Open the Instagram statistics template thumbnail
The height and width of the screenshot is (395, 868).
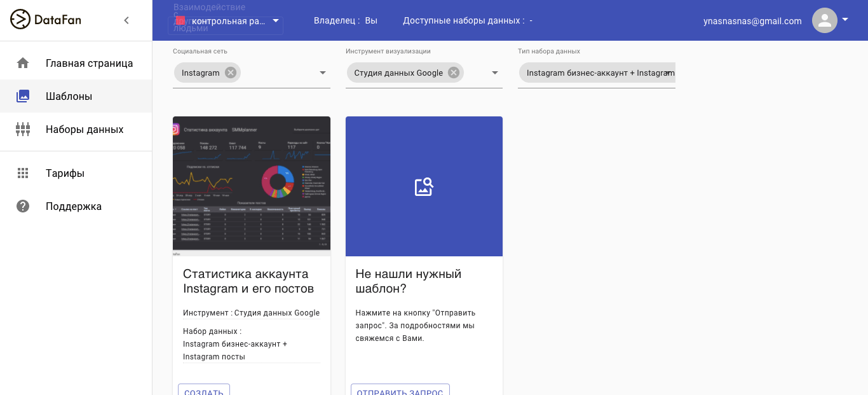click(x=252, y=186)
